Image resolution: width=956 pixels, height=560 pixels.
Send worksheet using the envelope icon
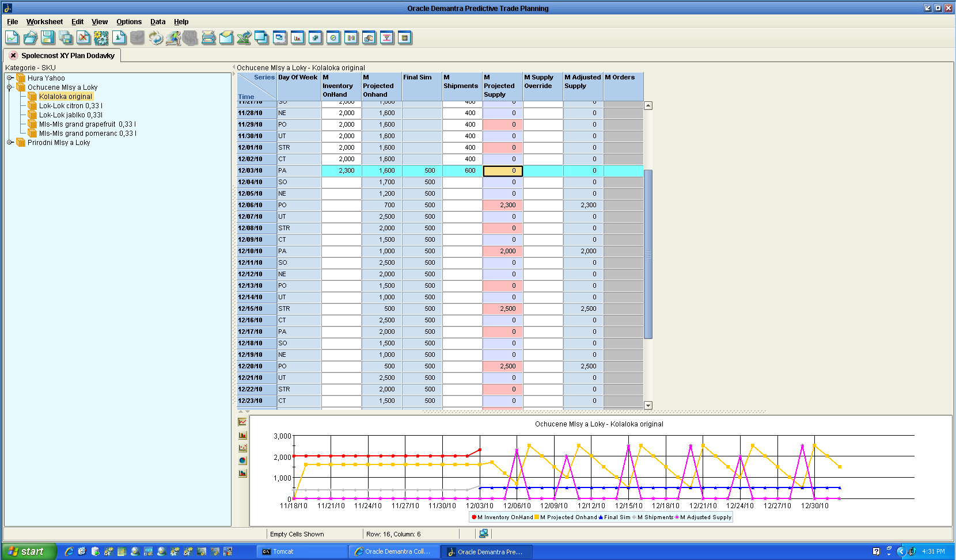226,38
